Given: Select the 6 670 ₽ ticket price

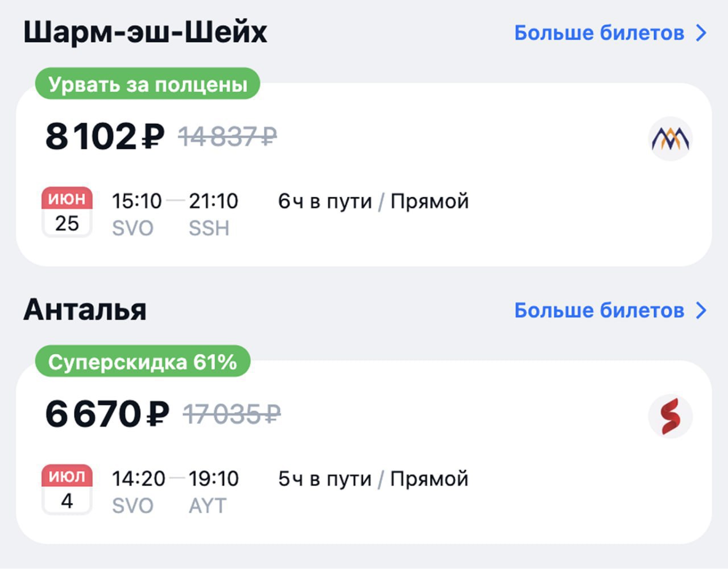Looking at the screenshot, I should coord(107,414).
